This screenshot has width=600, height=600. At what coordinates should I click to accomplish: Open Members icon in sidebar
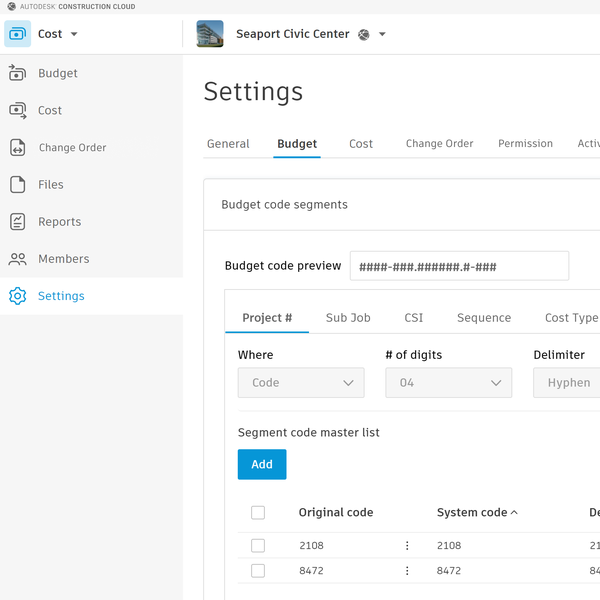17,259
